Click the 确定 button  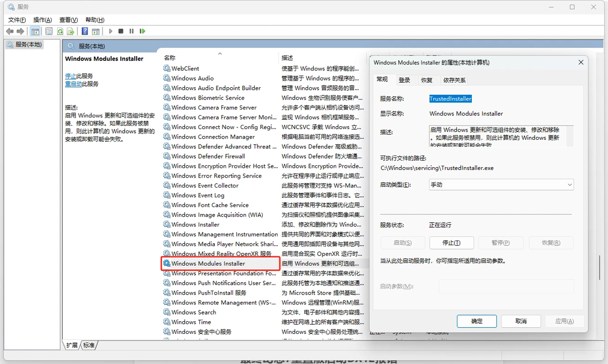point(476,321)
